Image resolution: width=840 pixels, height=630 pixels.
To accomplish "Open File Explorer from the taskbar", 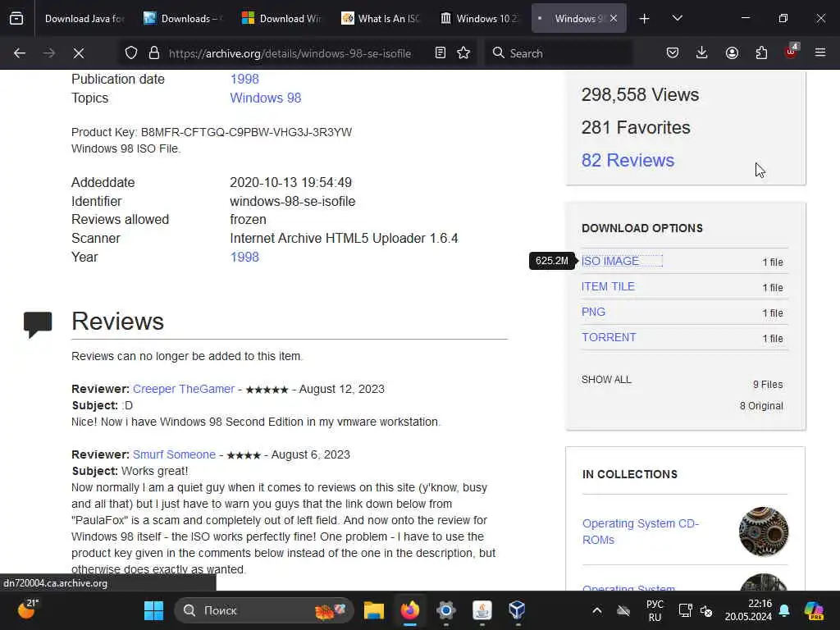I will 374,610.
